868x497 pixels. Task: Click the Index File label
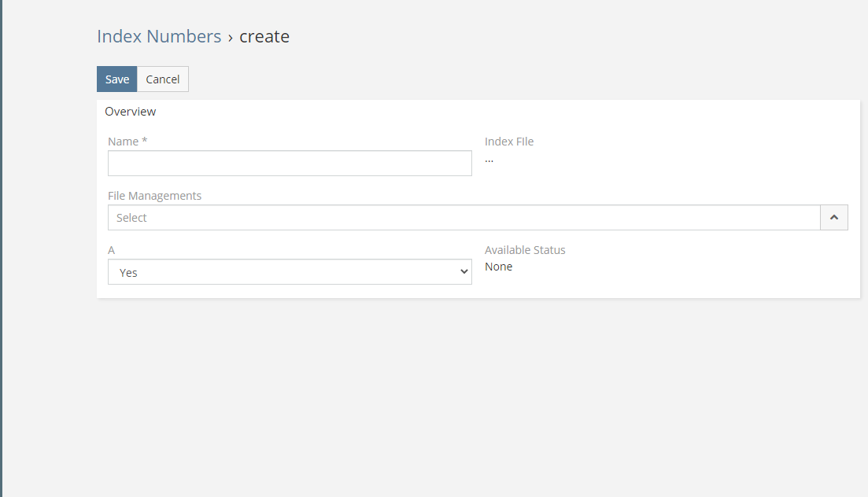pos(508,142)
